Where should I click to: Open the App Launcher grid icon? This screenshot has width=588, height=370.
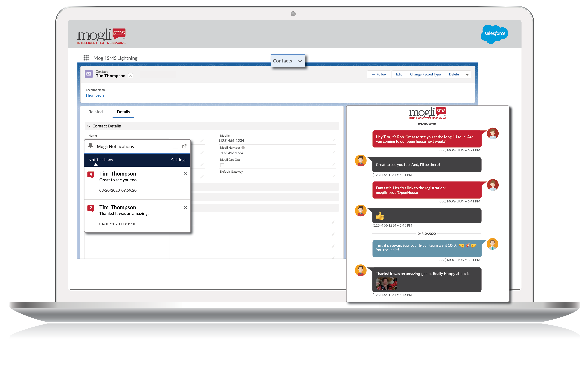86,58
